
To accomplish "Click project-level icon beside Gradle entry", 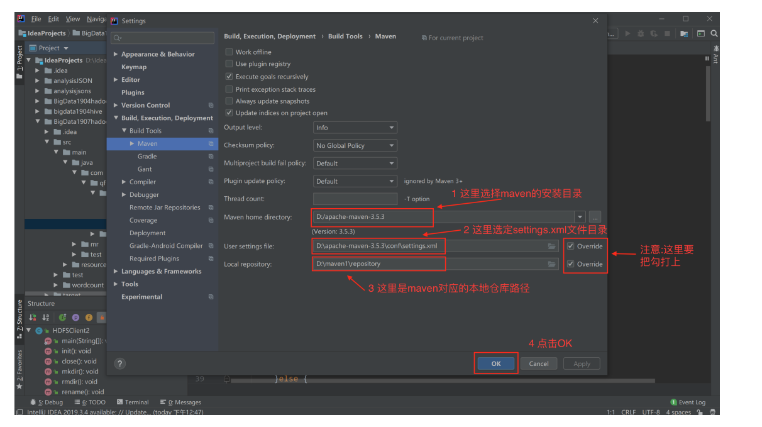I will pos(211,156).
